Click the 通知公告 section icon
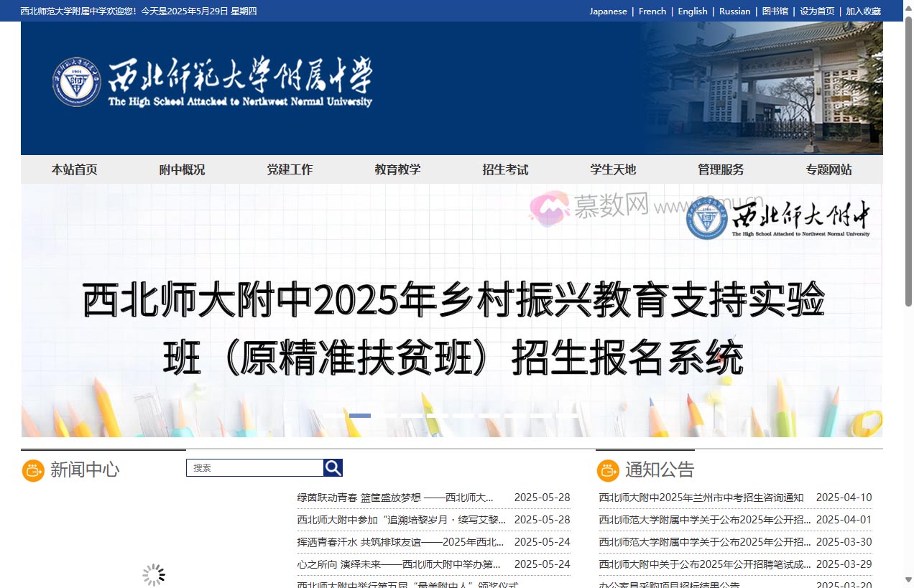 click(x=608, y=470)
